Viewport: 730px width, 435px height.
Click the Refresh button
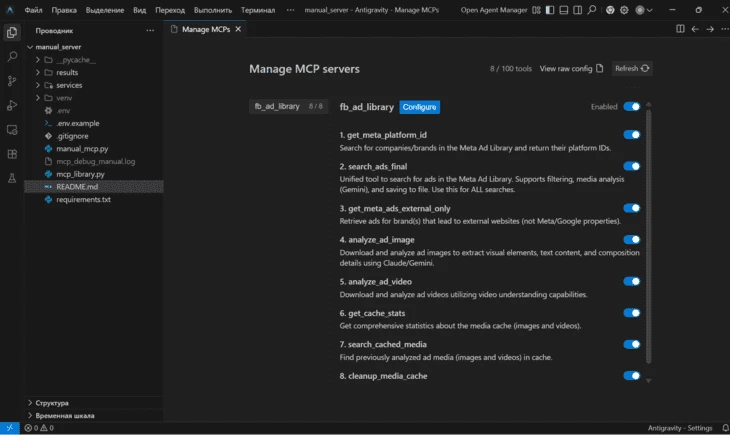pos(632,69)
